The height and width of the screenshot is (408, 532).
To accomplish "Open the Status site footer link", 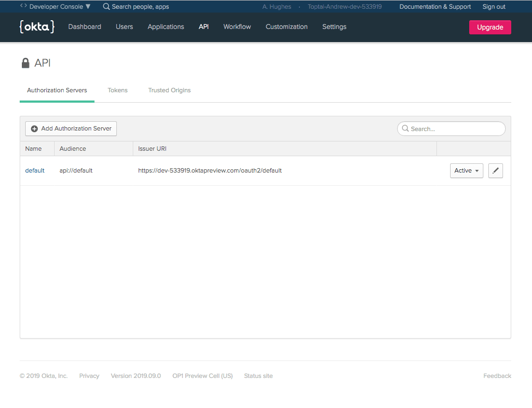I will [x=258, y=376].
